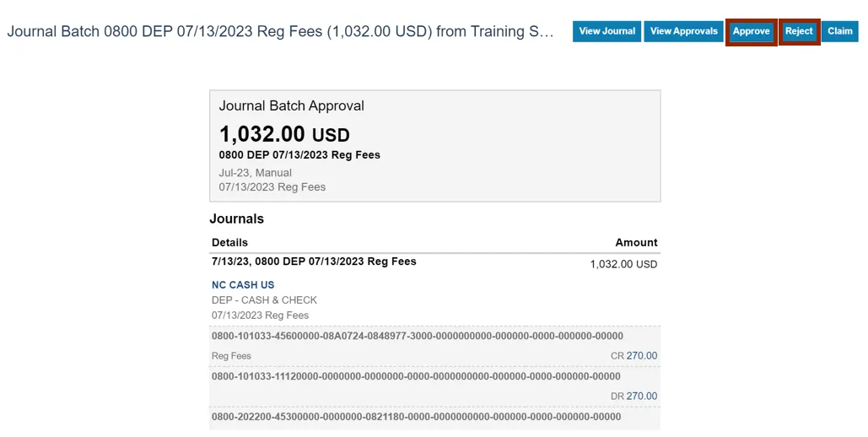This screenshot has height=437, width=868.
Task: Claim this journal batch task
Action: [839, 31]
